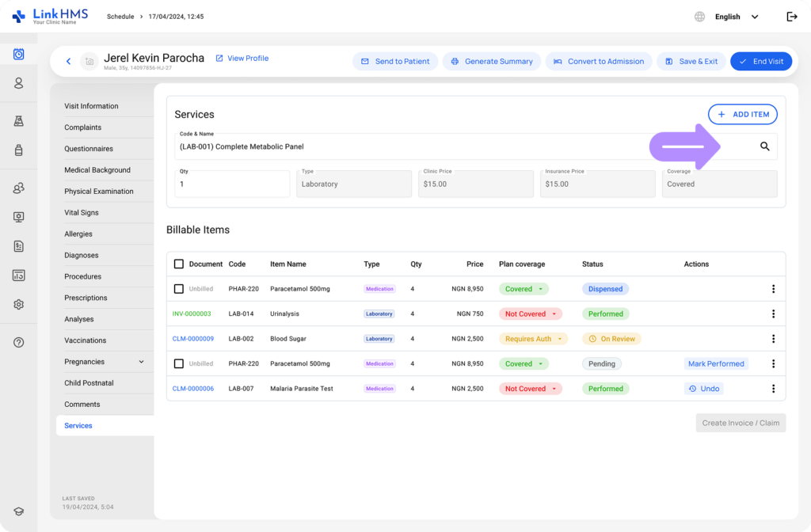Click the Code & Name search field
The width and height of the screenshot is (811, 532).
coord(476,146)
